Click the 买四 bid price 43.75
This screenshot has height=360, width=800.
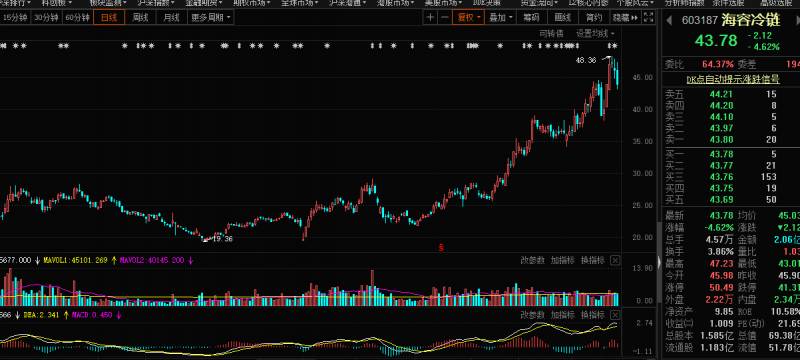point(721,188)
